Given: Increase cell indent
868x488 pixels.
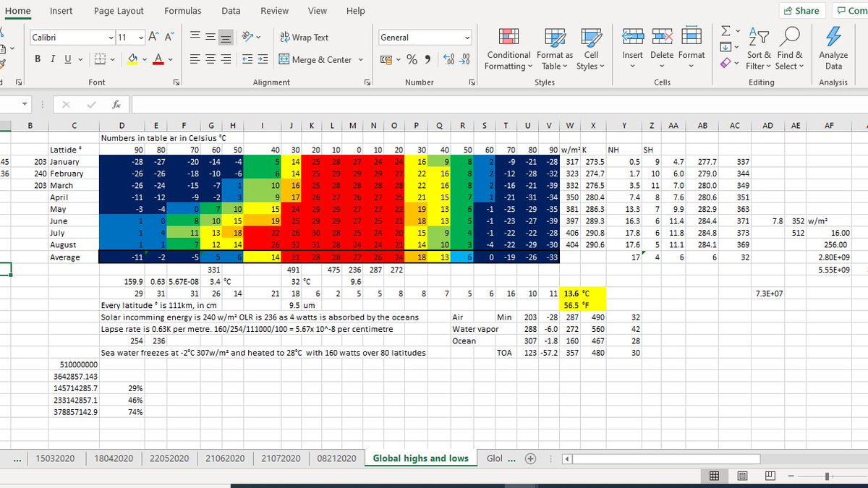Looking at the screenshot, I should tap(262, 60).
